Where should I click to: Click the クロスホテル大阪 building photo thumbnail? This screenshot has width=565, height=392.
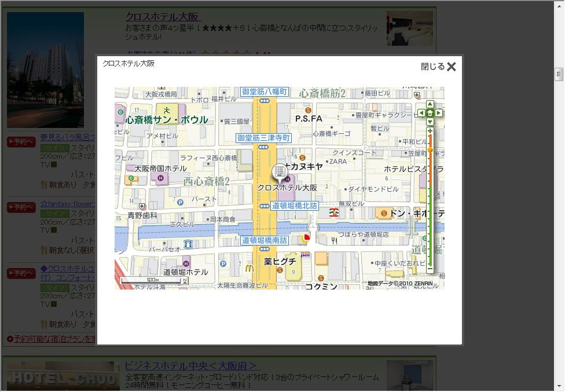click(45, 70)
